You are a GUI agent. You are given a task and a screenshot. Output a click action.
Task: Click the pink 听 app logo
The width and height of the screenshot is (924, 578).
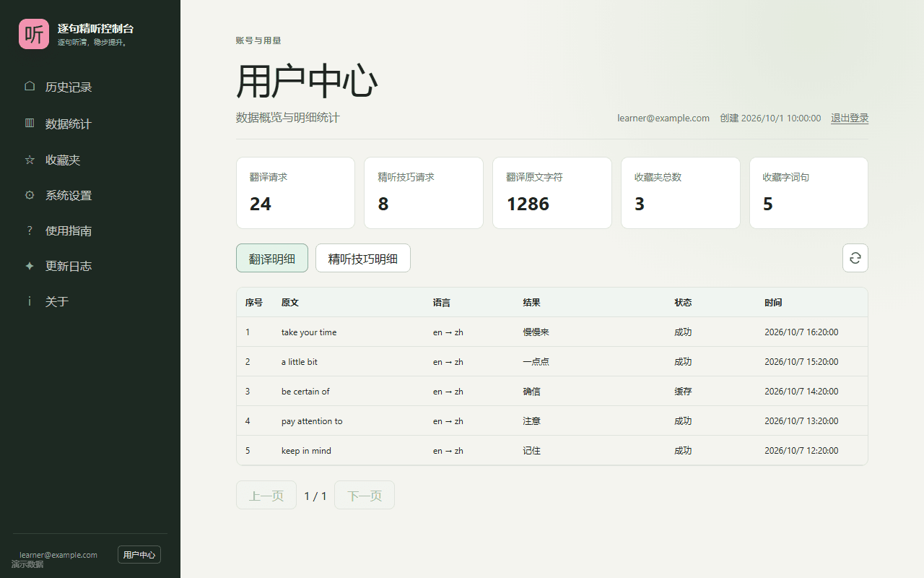coord(34,34)
